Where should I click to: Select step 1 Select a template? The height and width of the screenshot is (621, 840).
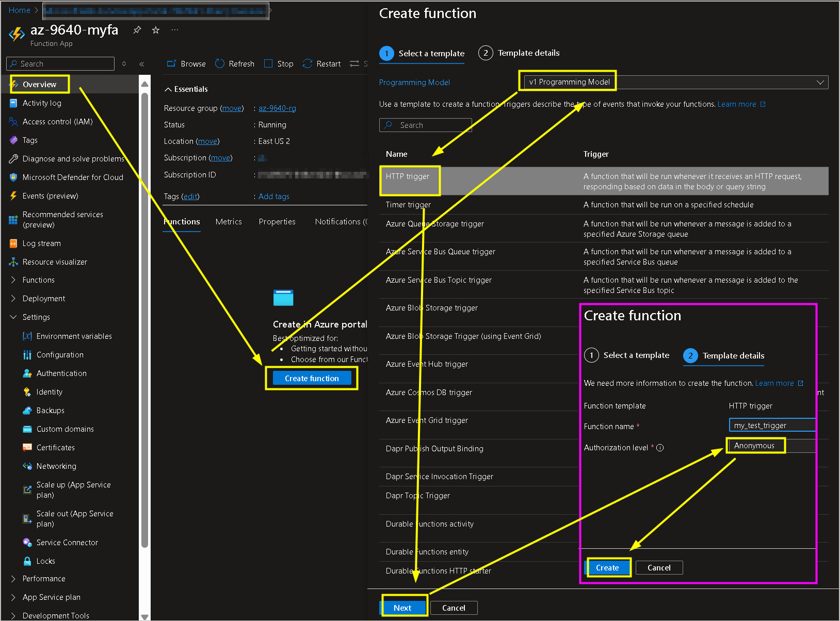(422, 53)
